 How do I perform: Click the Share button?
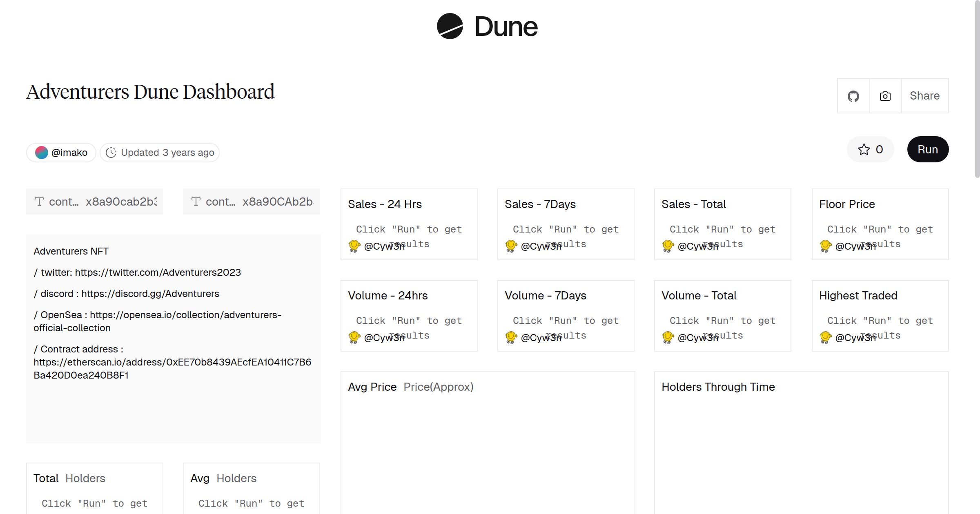[x=924, y=96]
